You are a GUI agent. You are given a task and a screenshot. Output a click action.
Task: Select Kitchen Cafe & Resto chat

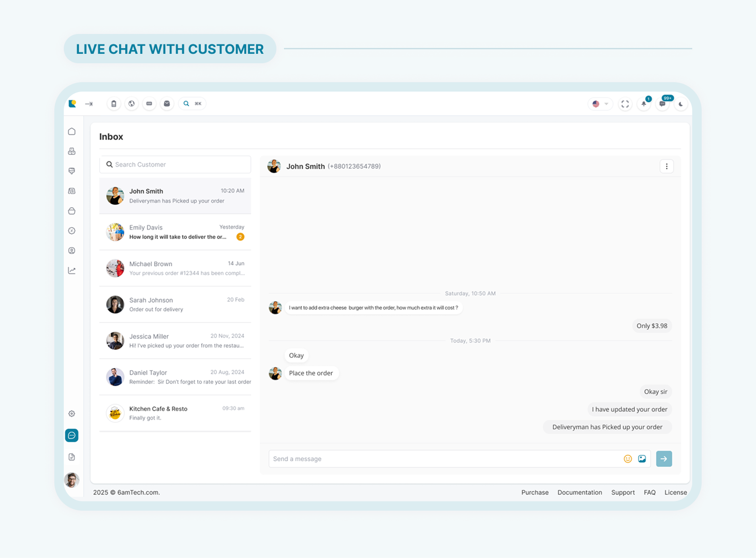(175, 413)
